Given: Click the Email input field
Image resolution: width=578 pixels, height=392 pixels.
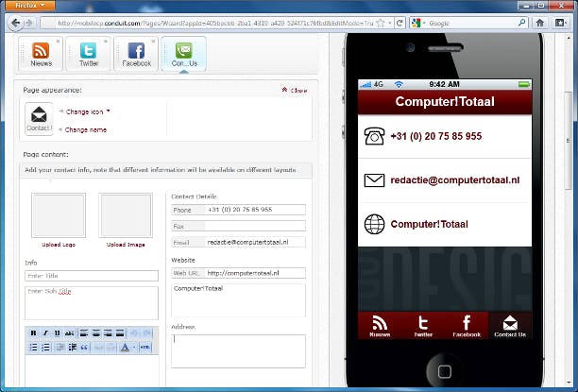Looking at the screenshot, I should coord(255,242).
